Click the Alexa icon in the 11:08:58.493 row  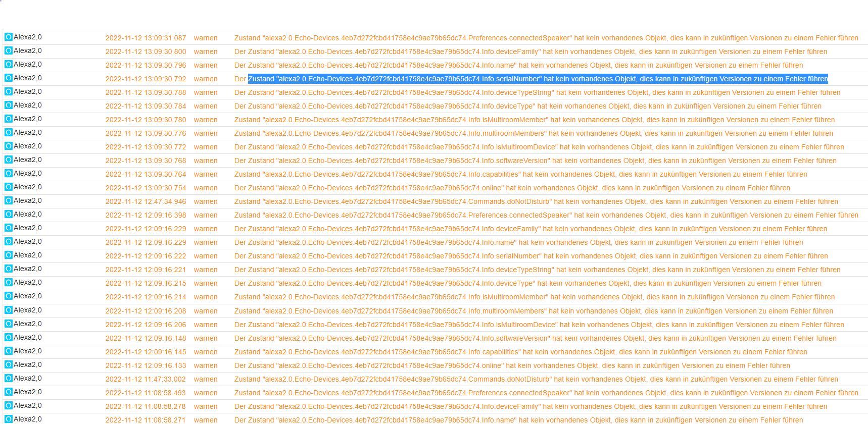coord(9,392)
